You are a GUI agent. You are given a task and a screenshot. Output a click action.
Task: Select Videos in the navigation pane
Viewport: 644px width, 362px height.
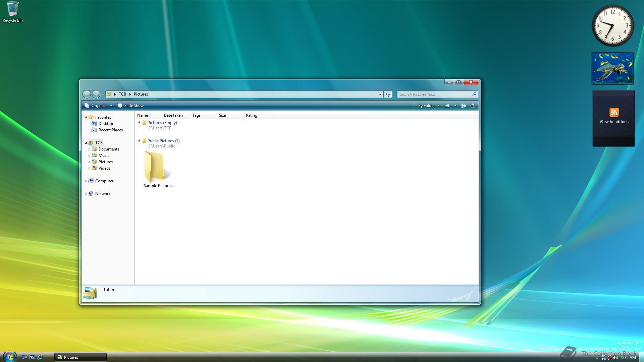tap(101, 168)
